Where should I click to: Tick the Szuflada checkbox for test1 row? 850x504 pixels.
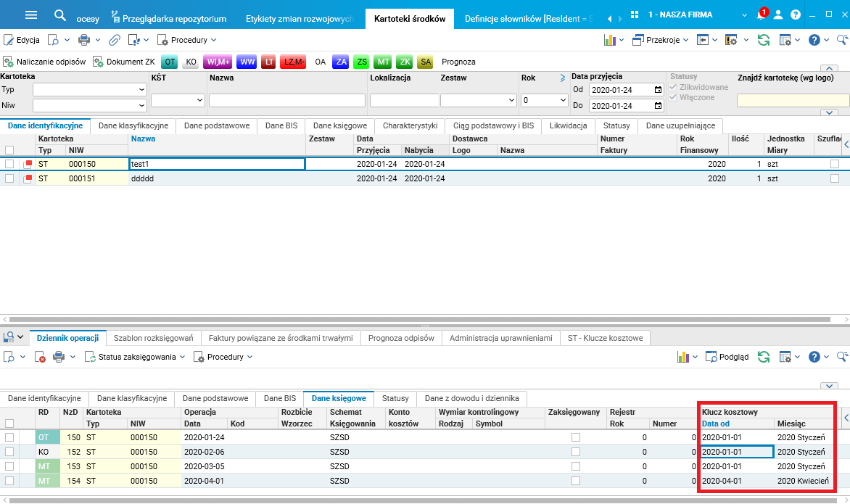tap(835, 165)
